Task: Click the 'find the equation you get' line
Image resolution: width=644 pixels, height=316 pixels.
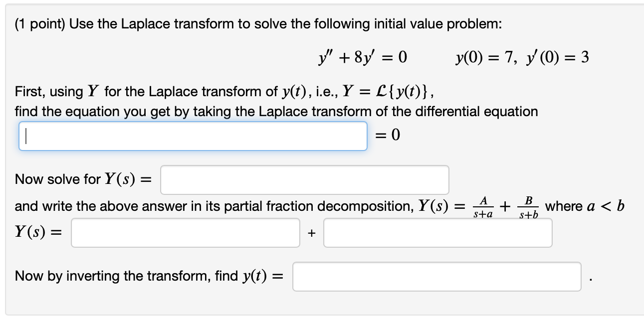Action: [276, 111]
